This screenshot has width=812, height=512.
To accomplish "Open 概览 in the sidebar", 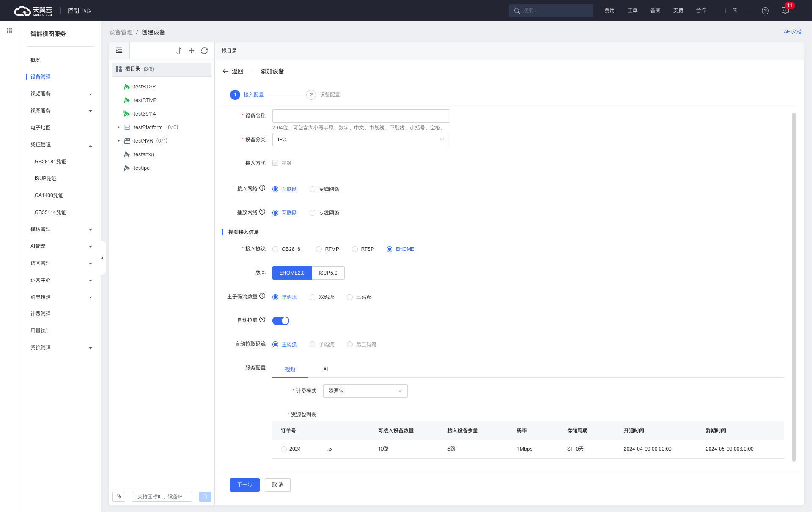I will click(x=36, y=60).
